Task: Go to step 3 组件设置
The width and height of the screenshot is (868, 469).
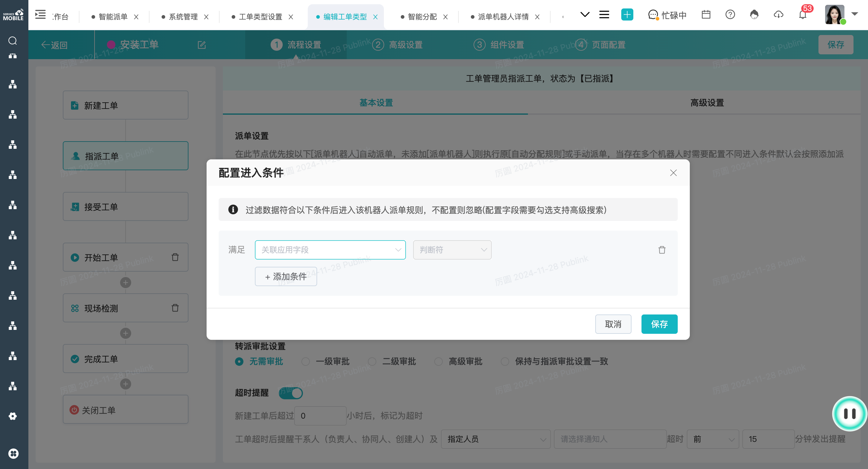Action: [x=499, y=45]
